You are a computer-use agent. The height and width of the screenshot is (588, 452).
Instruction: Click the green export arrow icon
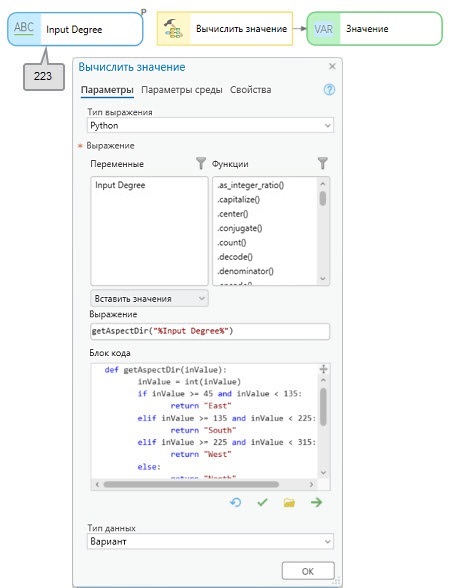click(x=316, y=502)
